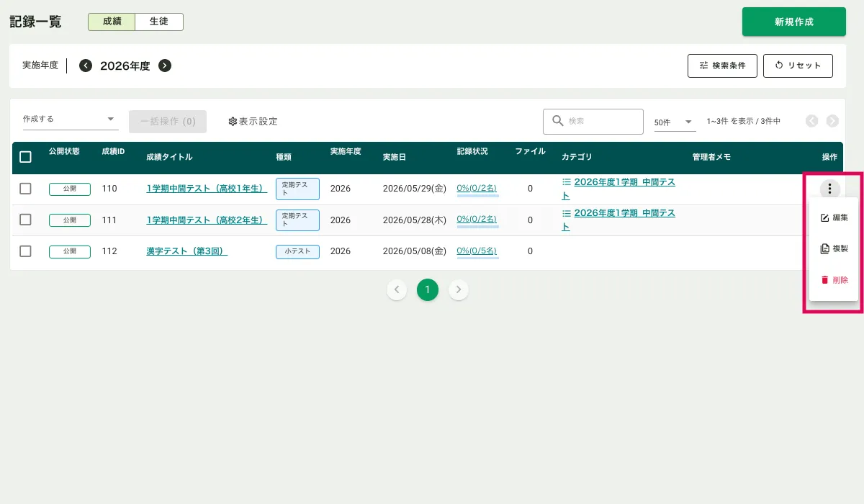Check the box for record ID 110
Image resolution: width=864 pixels, height=504 pixels.
pyautogui.click(x=25, y=189)
